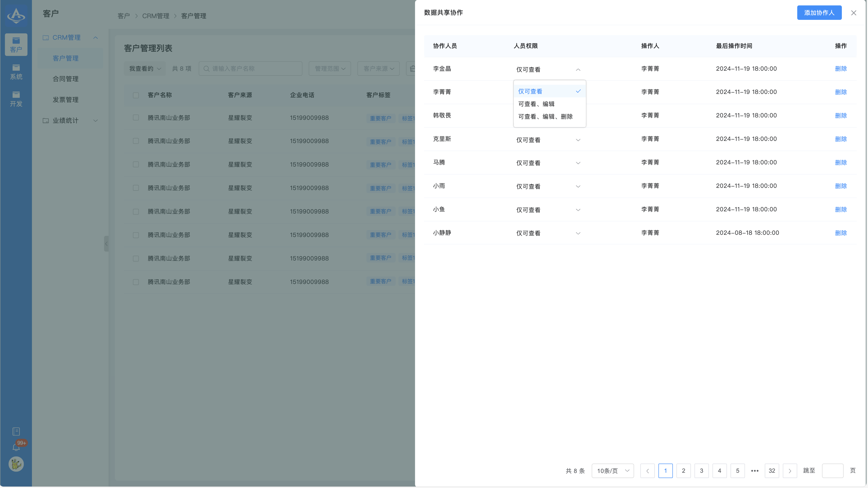Click the app logo at top left
Image resolution: width=868 pixels, height=488 pixels.
point(16,15)
